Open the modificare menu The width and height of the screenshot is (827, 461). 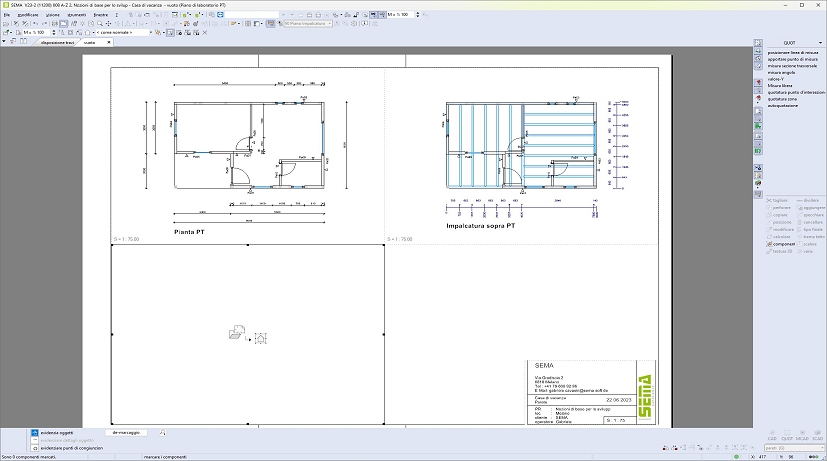[x=27, y=15]
